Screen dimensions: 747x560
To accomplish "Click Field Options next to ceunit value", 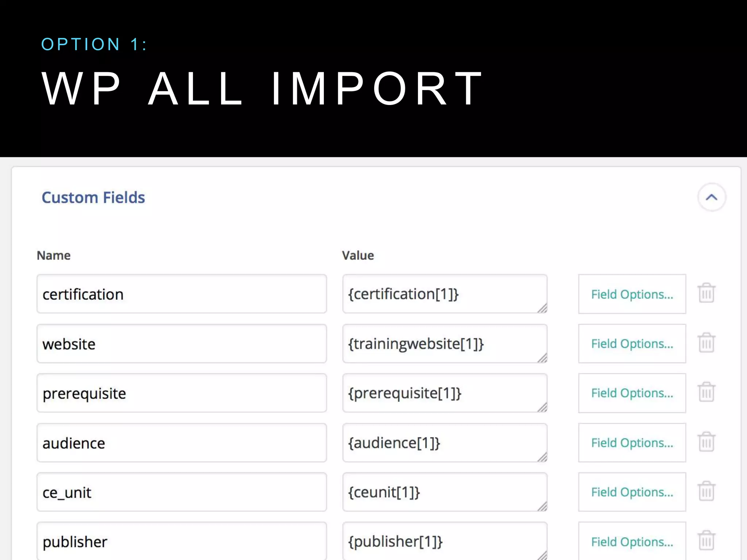I will click(632, 492).
